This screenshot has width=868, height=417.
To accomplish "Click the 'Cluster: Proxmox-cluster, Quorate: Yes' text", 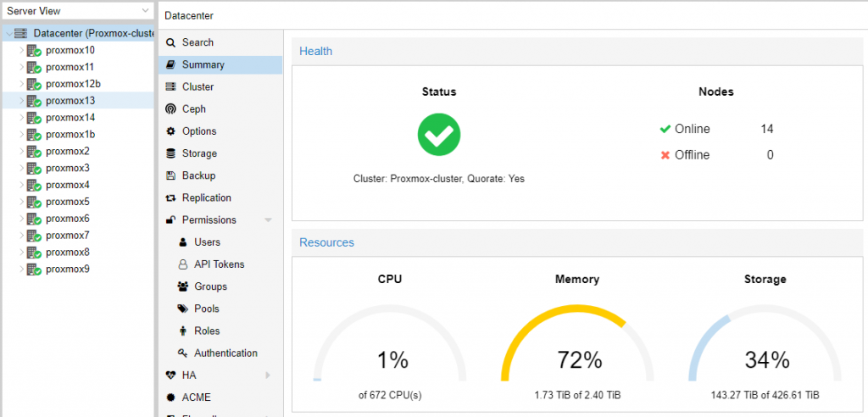I will coord(439,179).
